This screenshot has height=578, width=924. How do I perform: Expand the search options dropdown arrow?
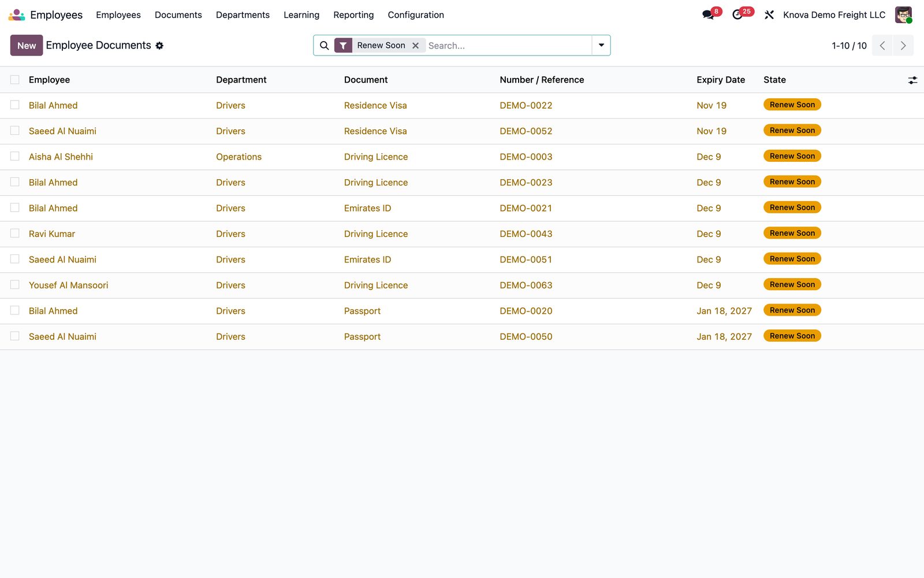point(601,46)
